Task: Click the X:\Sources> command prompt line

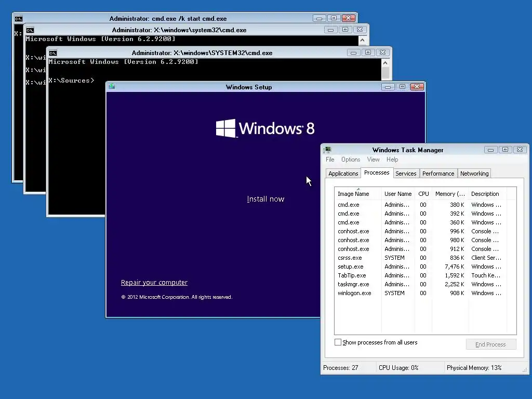Action: coord(71,81)
